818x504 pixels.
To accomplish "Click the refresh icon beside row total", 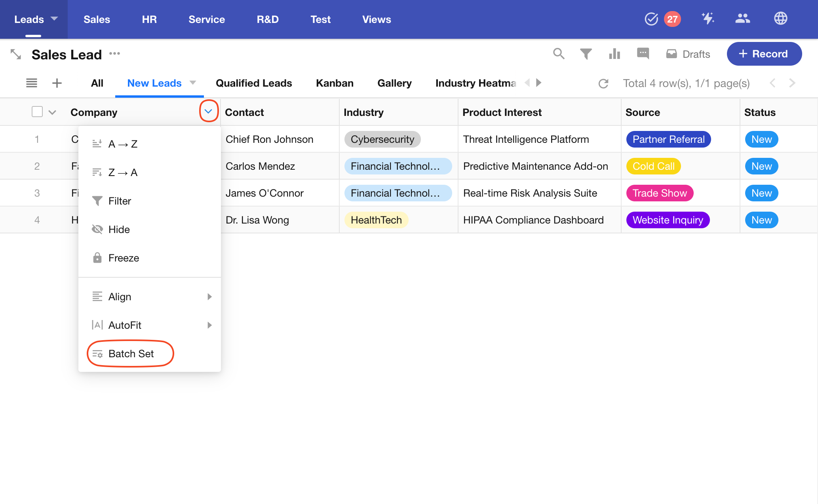I will click(x=603, y=83).
